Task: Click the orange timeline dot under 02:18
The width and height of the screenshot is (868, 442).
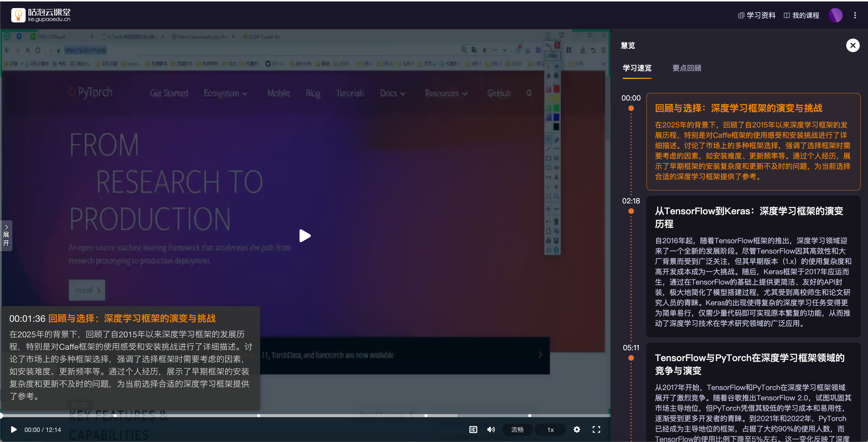Action: (x=631, y=211)
